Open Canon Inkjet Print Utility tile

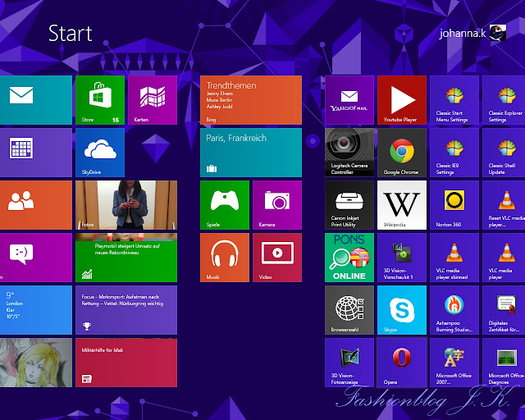(x=349, y=205)
